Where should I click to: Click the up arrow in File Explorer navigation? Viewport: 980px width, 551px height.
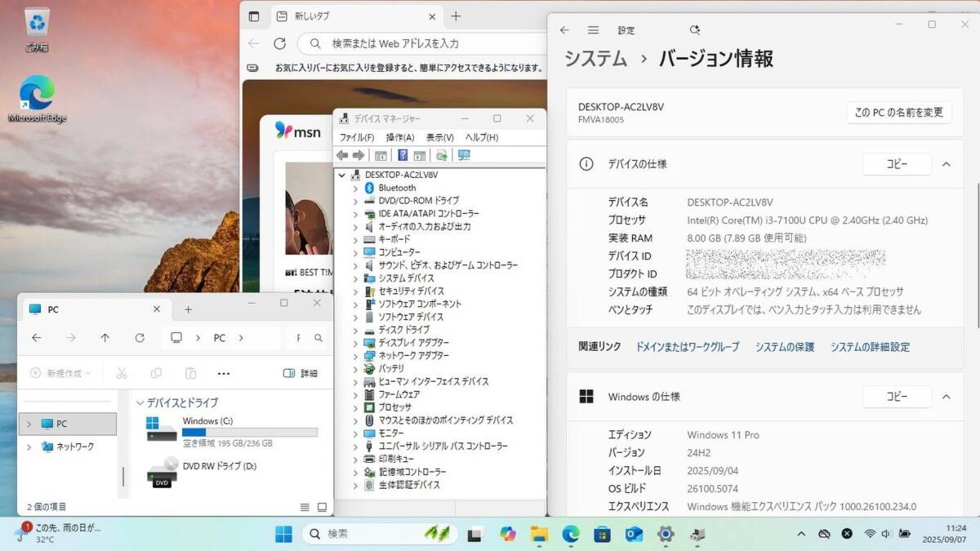tap(105, 338)
